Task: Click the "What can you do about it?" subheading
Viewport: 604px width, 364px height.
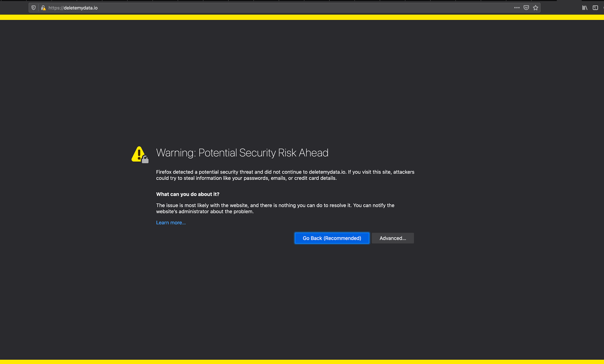Action: coord(188,194)
